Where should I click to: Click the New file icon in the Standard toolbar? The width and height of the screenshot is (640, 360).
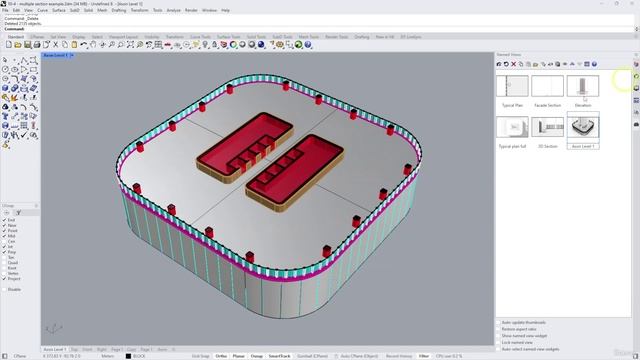pyautogui.click(x=9, y=44)
